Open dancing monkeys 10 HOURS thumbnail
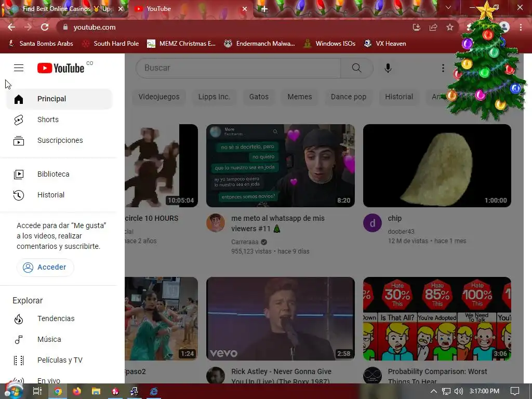The width and height of the screenshot is (532, 399). tap(162, 166)
